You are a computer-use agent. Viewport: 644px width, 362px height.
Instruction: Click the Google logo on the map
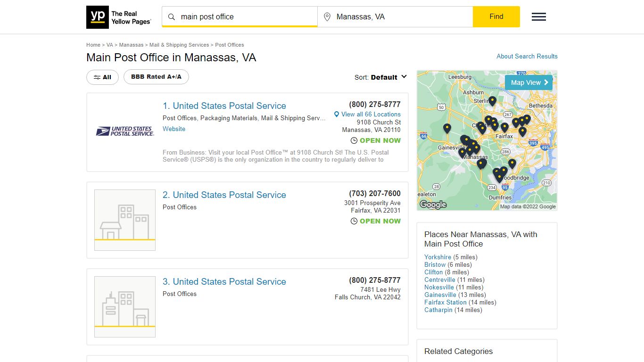(433, 205)
